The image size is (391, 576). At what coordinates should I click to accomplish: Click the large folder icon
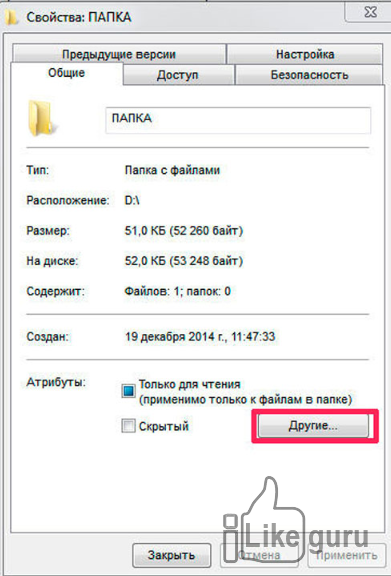click(42, 118)
